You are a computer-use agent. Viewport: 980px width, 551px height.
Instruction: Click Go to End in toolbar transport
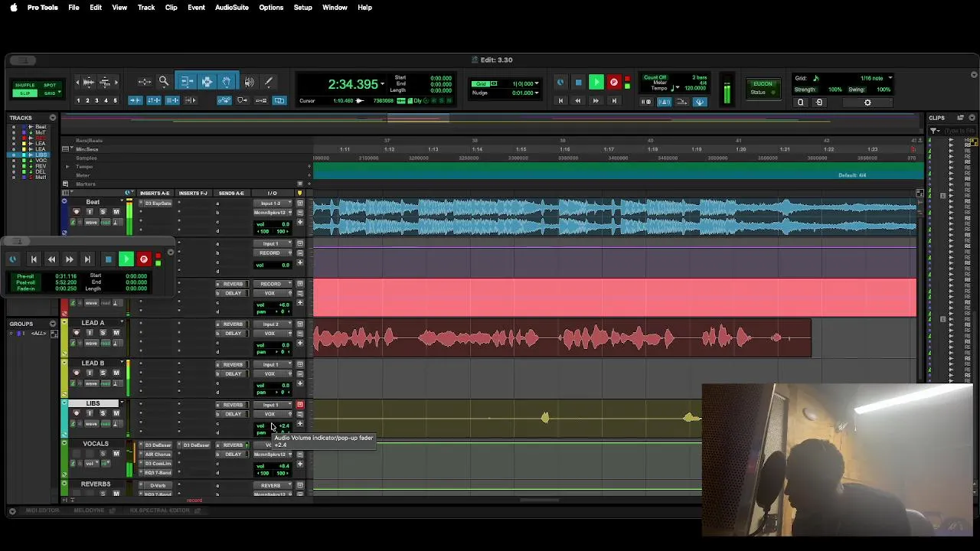click(x=614, y=101)
